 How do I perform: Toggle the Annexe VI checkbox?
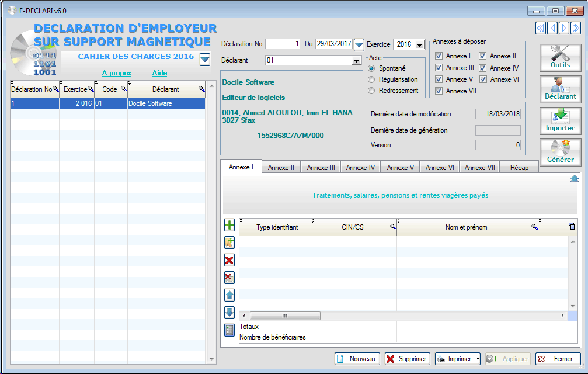[483, 79]
